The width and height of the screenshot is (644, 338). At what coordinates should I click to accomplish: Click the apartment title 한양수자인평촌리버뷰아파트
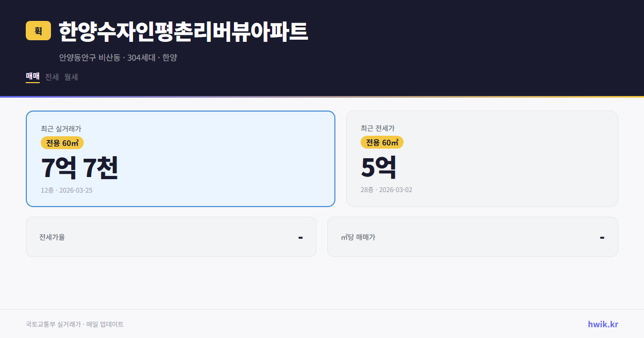point(182,31)
